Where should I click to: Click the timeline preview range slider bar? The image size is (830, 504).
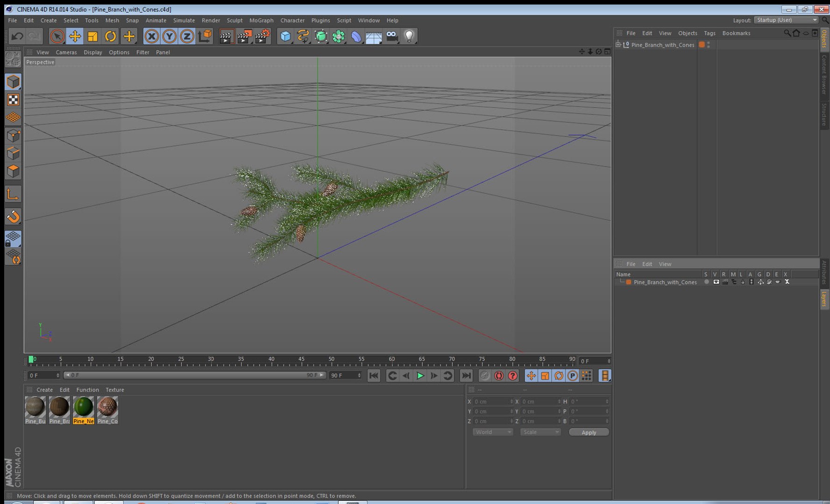pyautogui.click(x=194, y=375)
